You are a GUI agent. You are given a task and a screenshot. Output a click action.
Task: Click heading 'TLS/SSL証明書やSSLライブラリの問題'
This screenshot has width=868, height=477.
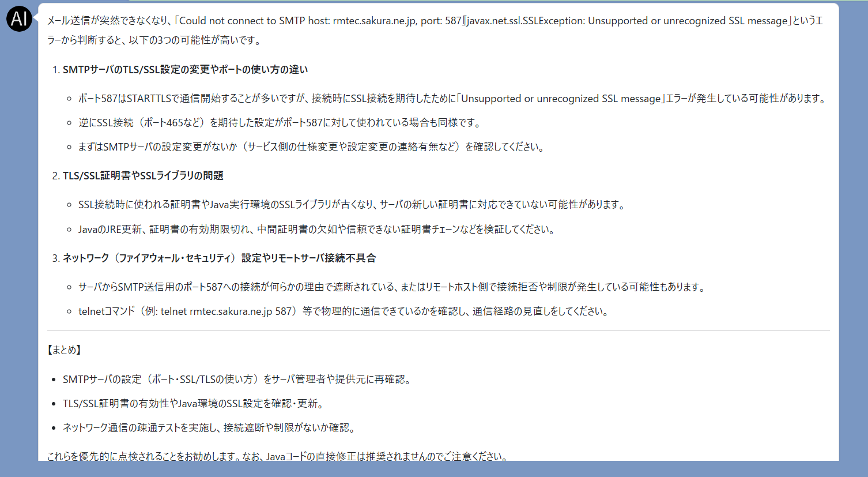tap(143, 176)
